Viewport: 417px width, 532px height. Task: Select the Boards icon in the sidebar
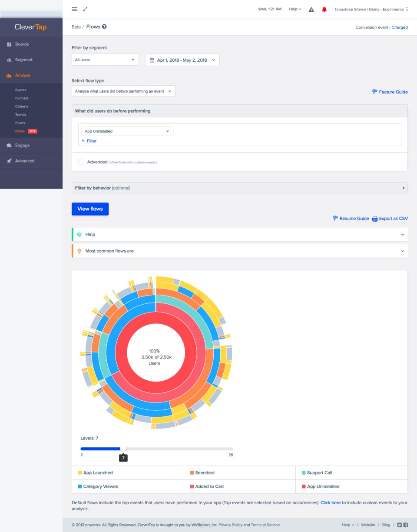[x=9, y=44]
